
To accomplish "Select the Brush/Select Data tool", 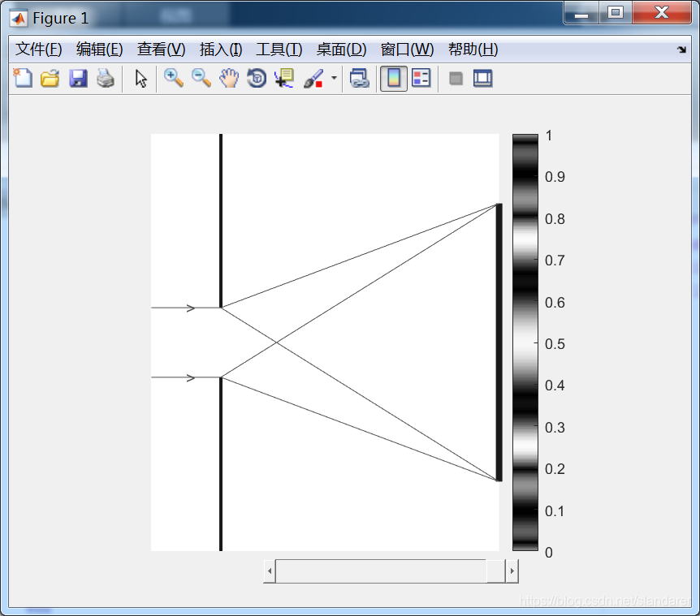I will coord(313,78).
